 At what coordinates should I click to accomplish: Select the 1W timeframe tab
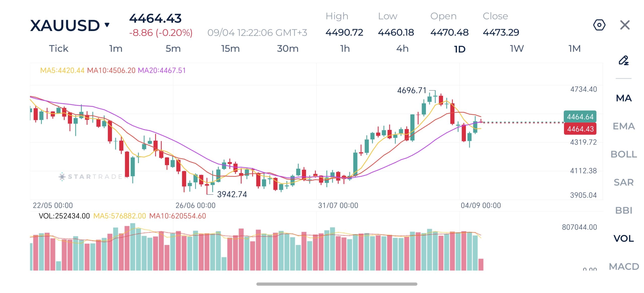pyautogui.click(x=517, y=48)
